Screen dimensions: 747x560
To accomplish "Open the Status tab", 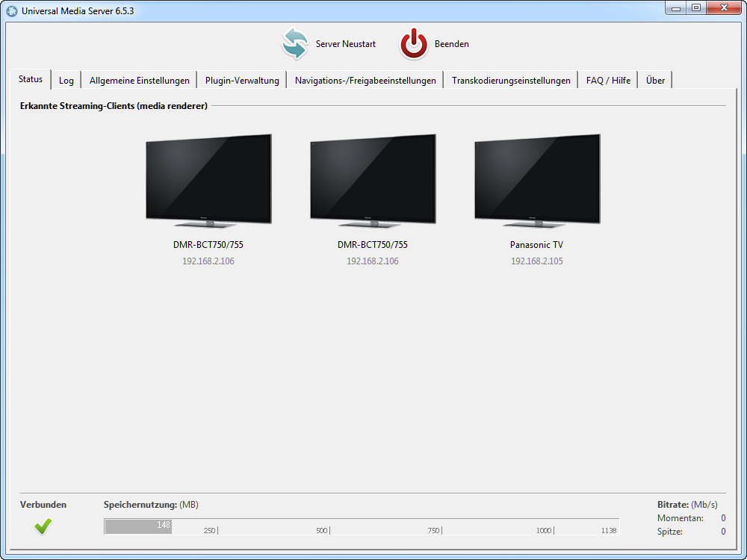I will click(31, 79).
